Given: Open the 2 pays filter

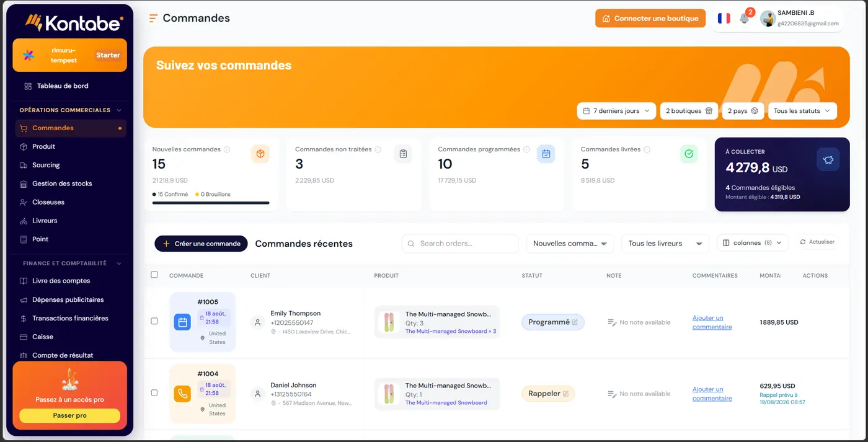Looking at the screenshot, I should click(x=743, y=111).
